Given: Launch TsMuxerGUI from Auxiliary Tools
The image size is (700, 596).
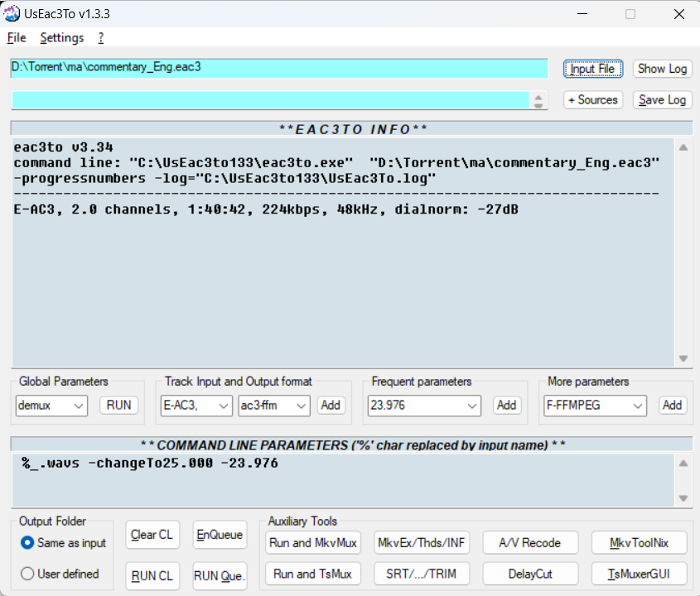Looking at the screenshot, I should pos(639,574).
